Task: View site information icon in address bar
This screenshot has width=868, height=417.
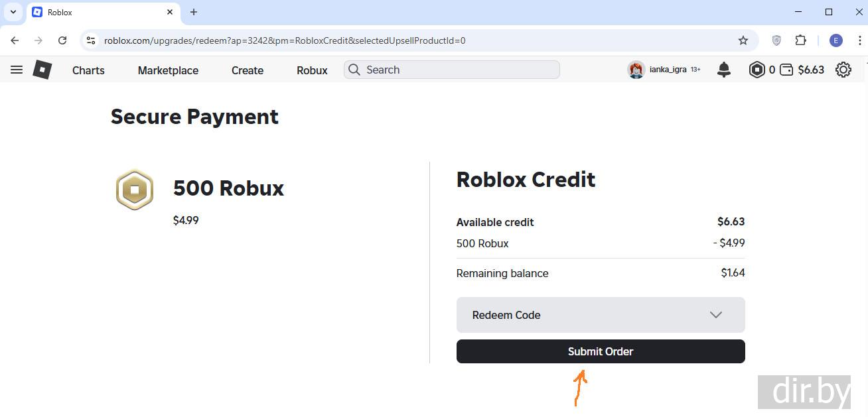Action: tap(92, 40)
